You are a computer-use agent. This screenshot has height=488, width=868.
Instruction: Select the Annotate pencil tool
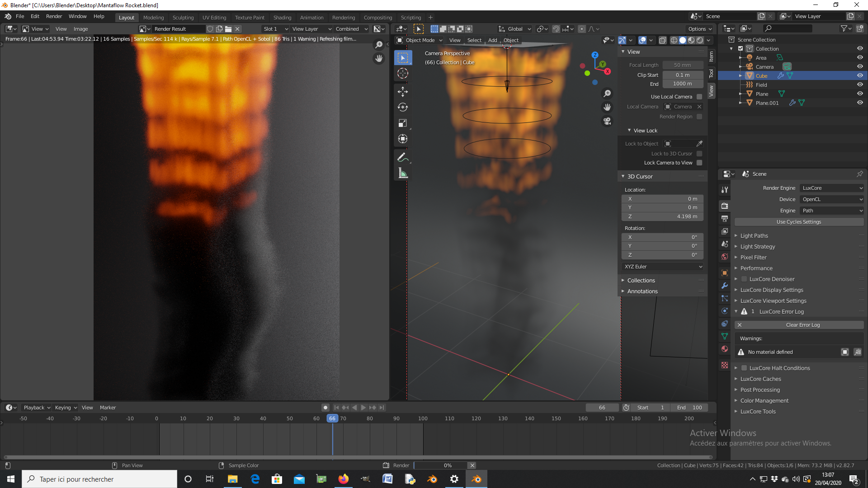point(402,157)
